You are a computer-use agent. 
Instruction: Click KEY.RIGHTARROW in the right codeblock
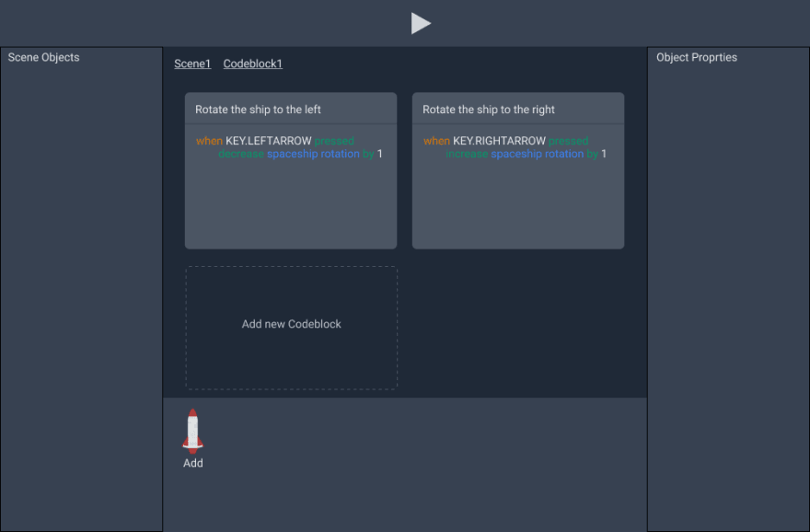point(499,141)
